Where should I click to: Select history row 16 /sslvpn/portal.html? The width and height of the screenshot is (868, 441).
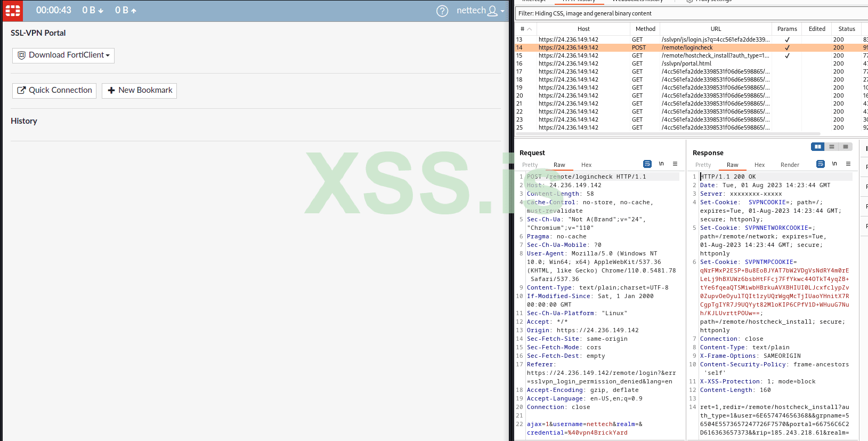[x=692, y=63]
